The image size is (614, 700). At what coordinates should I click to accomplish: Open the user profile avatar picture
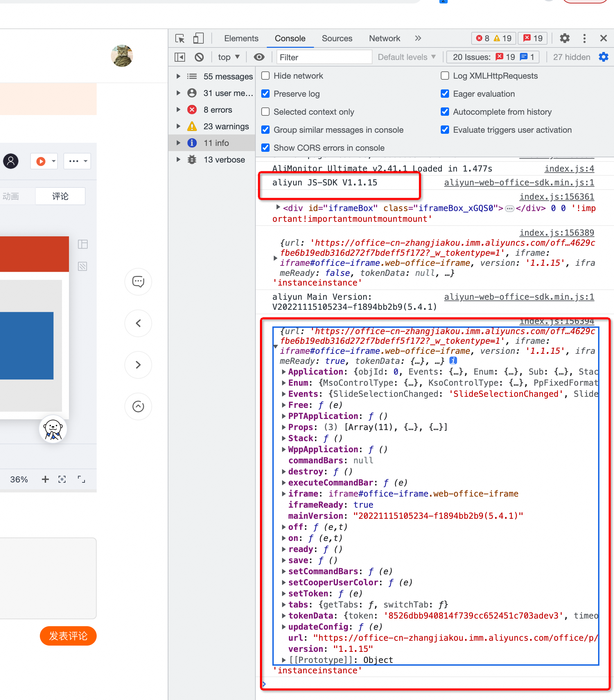pos(122,56)
